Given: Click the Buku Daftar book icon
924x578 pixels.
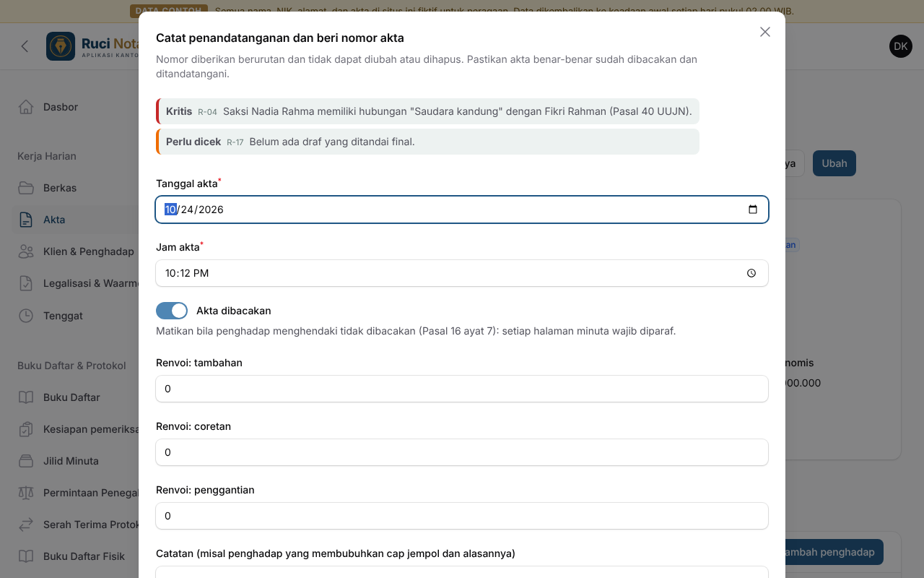Looking at the screenshot, I should (26, 397).
